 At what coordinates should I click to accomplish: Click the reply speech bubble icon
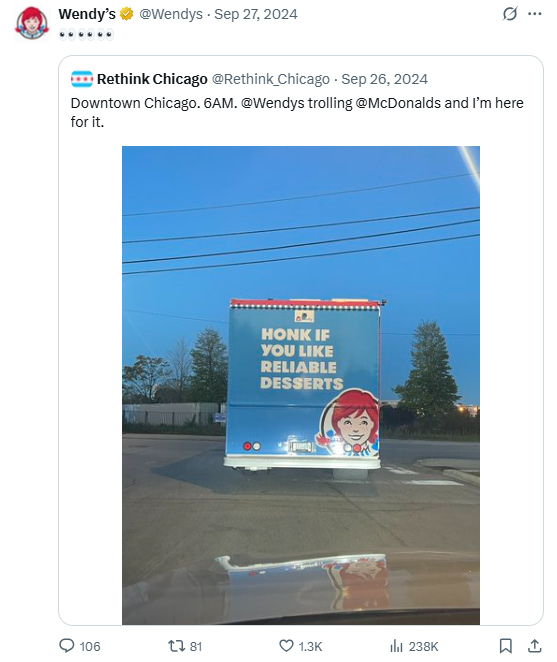tap(67, 646)
